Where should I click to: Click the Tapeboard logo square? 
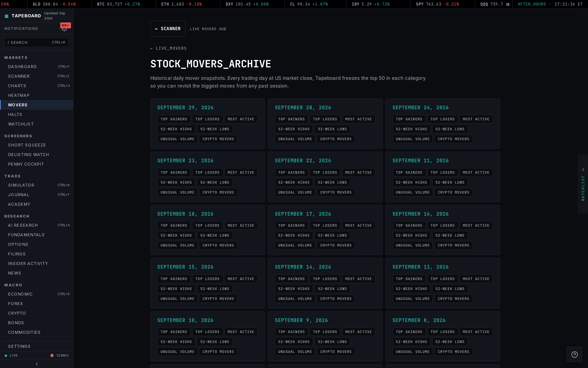[7, 16]
